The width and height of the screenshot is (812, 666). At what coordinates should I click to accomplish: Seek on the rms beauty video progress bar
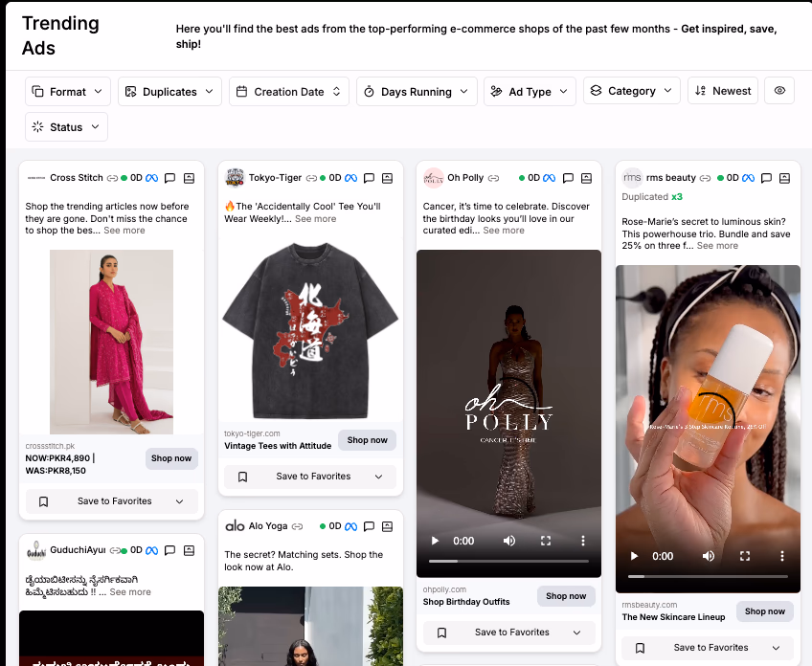point(708,576)
